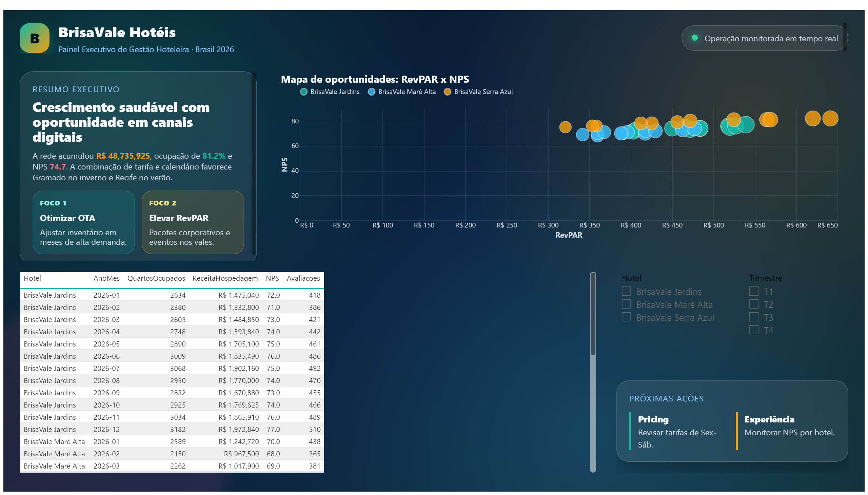Viewport: 868px width, 495px height.
Task: Click the rightmost orange bubble in scatter chart
Action: pyautogui.click(x=830, y=118)
